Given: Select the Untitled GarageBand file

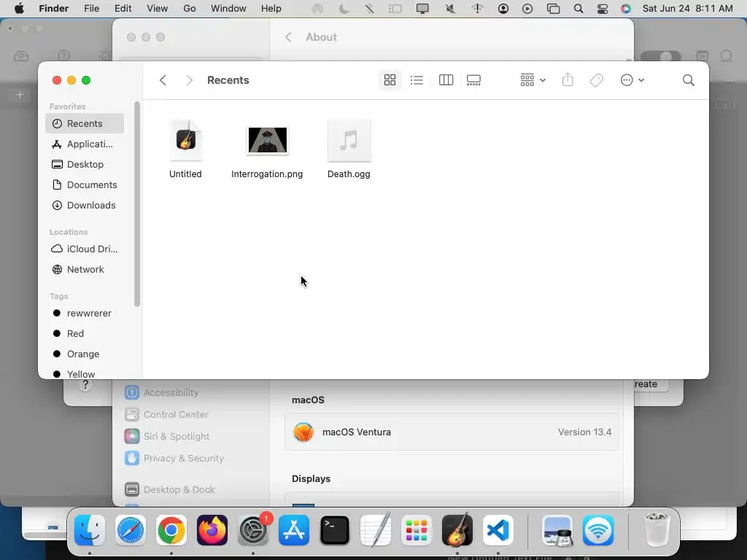Looking at the screenshot, I should pos(186,141).
